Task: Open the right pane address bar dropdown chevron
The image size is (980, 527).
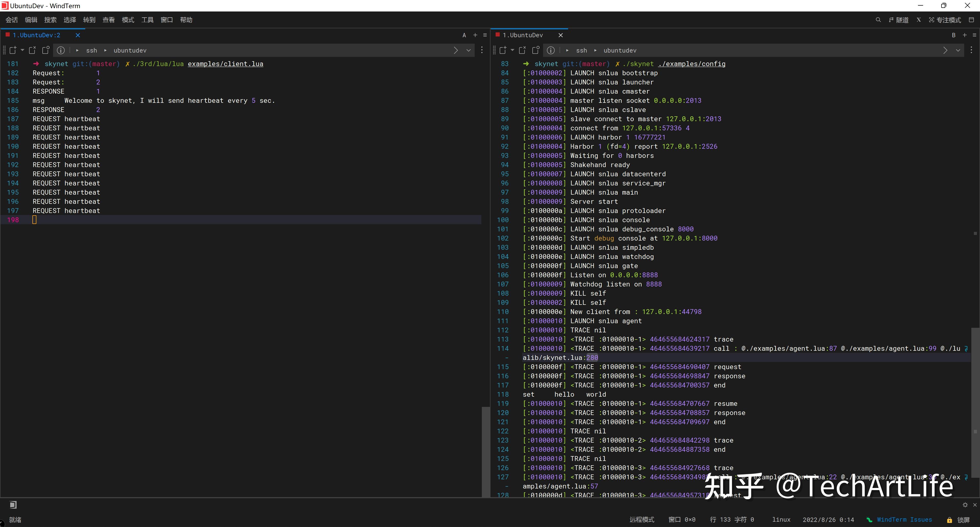Action: [x=958, y=50]
